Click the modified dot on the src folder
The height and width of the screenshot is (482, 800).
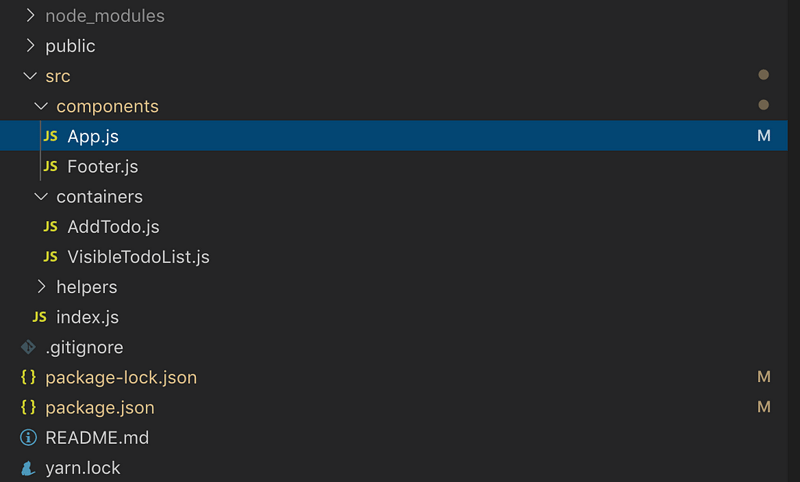pyautogui.click(x=764, y=75)
